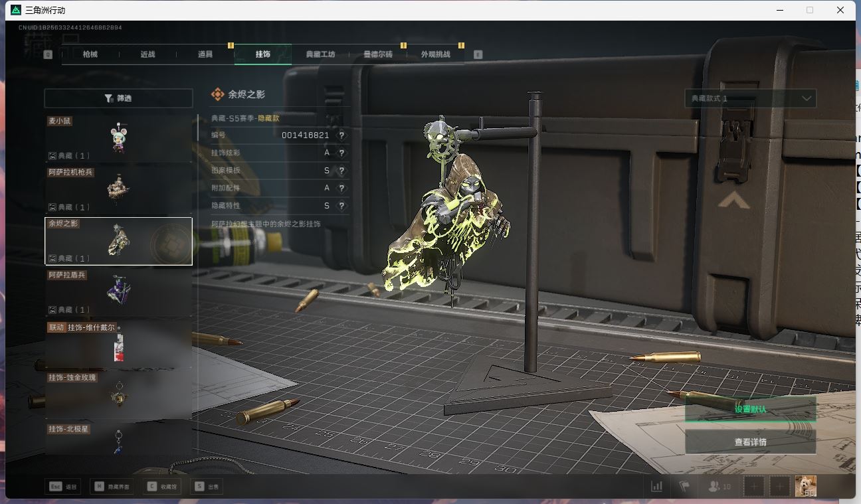Open the bar chart statistics icon
The height and width of the screenshot is (504, 861).
(656, 486)
